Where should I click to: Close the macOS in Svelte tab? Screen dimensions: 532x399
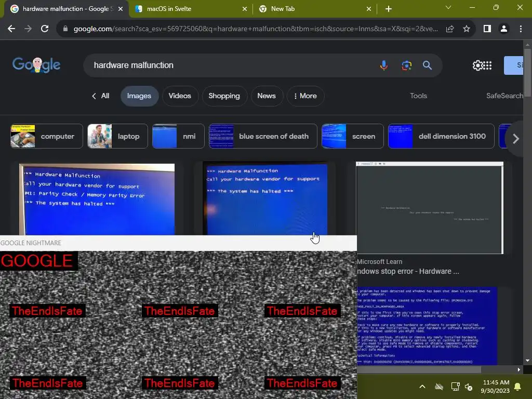(245, 9)
